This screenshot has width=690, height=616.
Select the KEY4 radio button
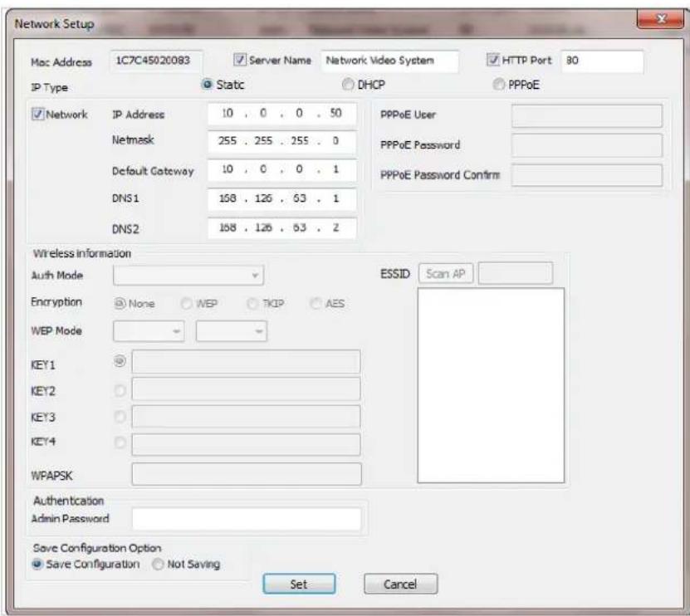click(120, 442)
